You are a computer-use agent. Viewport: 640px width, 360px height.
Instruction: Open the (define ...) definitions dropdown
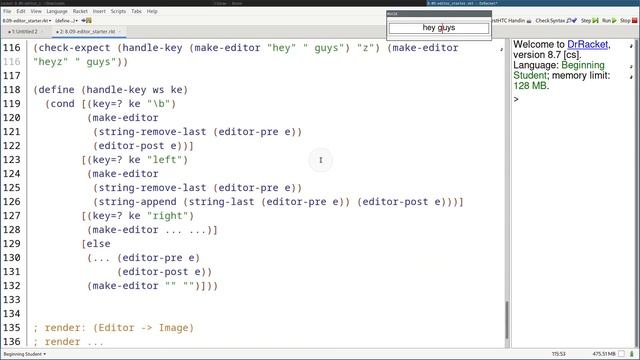[x=66, y=20]
